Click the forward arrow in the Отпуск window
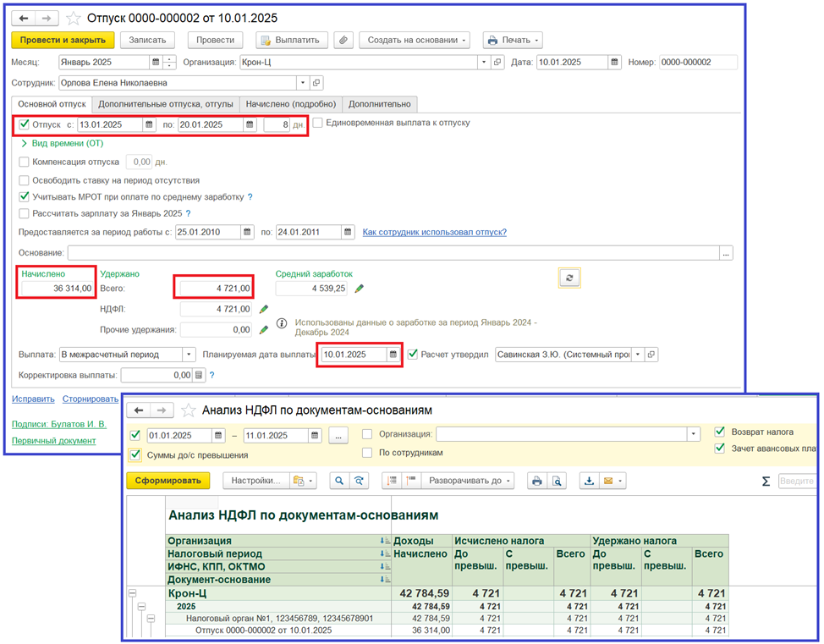The height and width of the screenshot is (644, 824). click(47, 19)
